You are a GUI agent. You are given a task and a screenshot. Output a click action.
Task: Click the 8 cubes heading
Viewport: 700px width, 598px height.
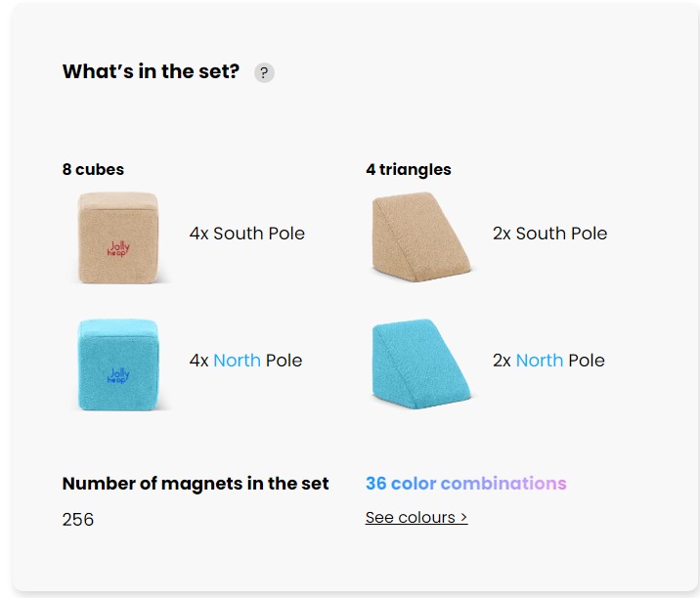(93, 169)
